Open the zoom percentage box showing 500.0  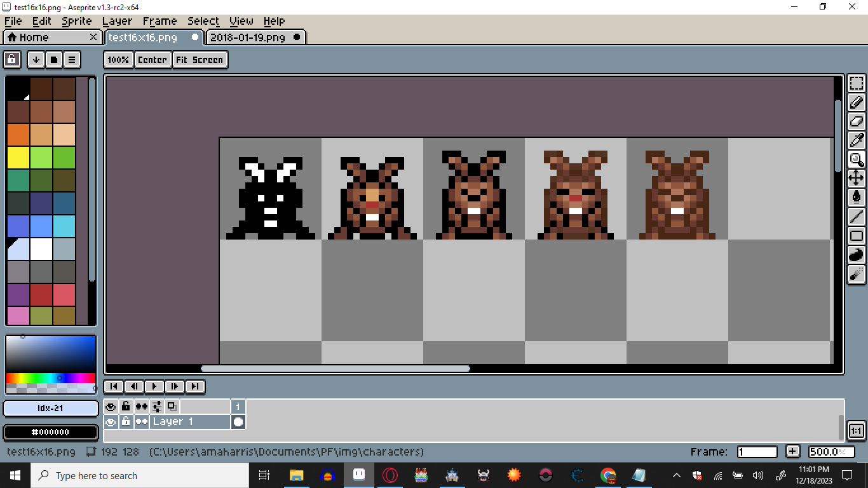pos(832,452)
